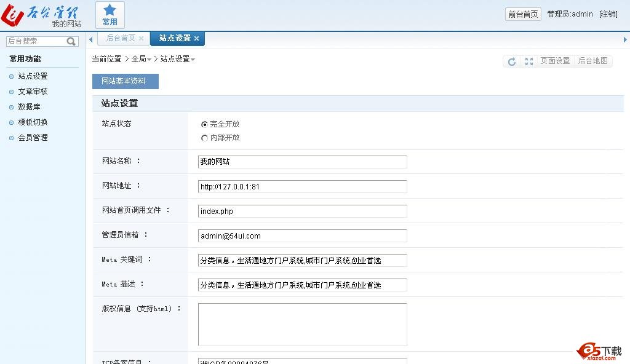Click the 网站名称 input field
Screen dimensions: 630x364
[x=302, y=162]
